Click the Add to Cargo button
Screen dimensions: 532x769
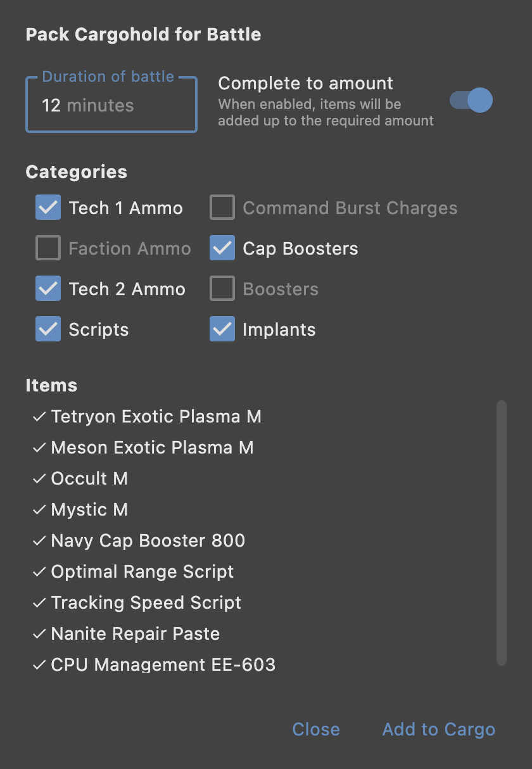point(438,730)
